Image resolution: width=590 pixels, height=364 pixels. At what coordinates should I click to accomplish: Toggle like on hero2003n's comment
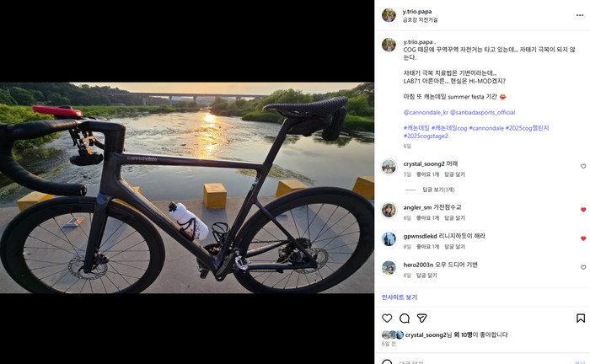[x=583, y=267]
